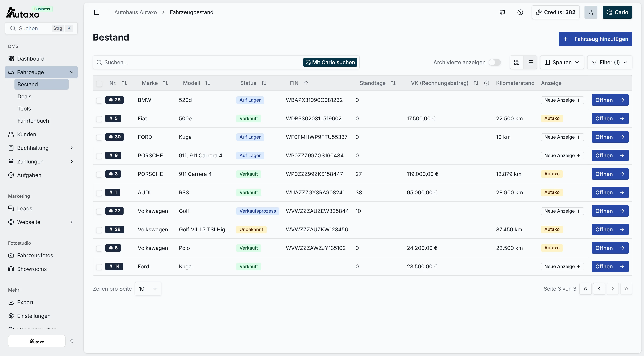This screenshot has width=644, height=356.
Task: Open Leads in the sidebar
Action: click(x=41, y=208)
